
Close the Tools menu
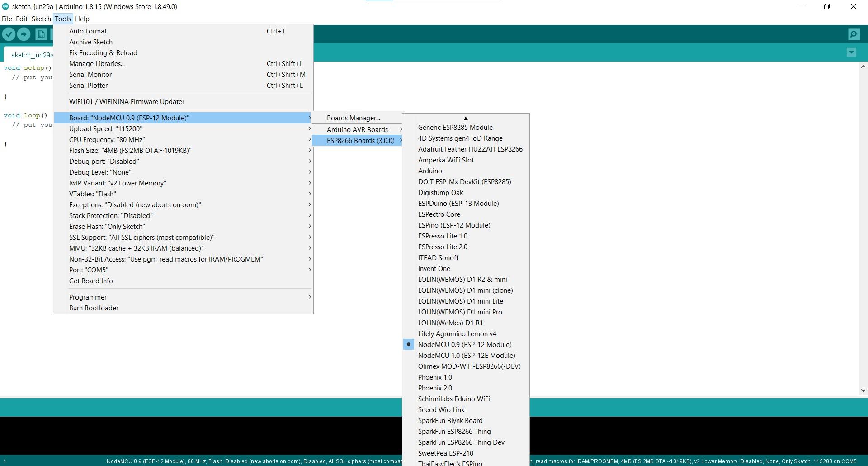coord(63,19)
